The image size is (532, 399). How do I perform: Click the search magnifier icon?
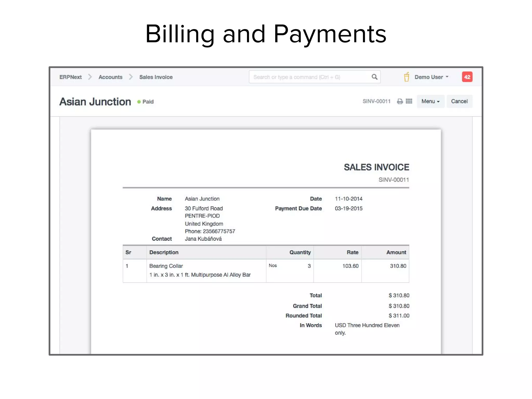pyautogui.click(x=374, y=77)
